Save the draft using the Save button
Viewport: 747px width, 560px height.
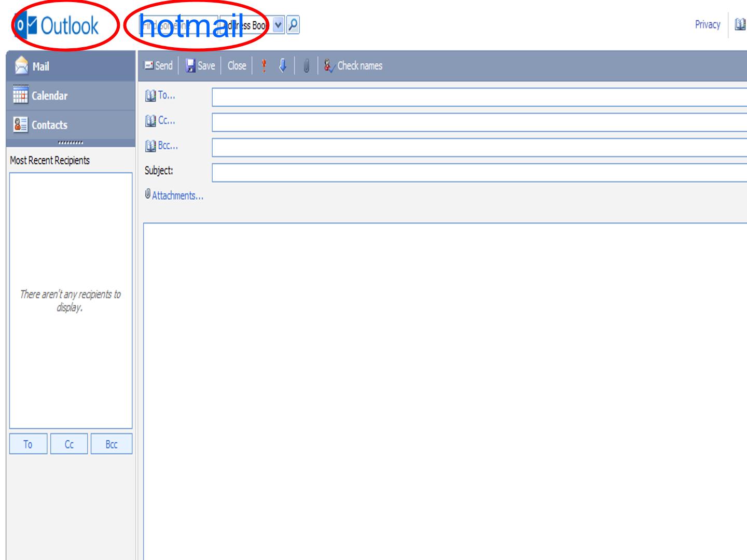[x=200, y=65]
